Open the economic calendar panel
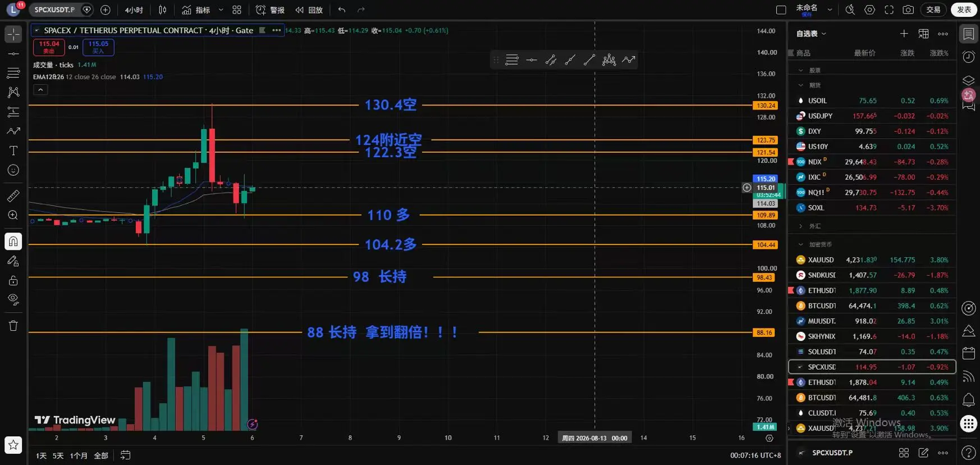980x465 pixels. pyautogui.click(x=969, y=353)
